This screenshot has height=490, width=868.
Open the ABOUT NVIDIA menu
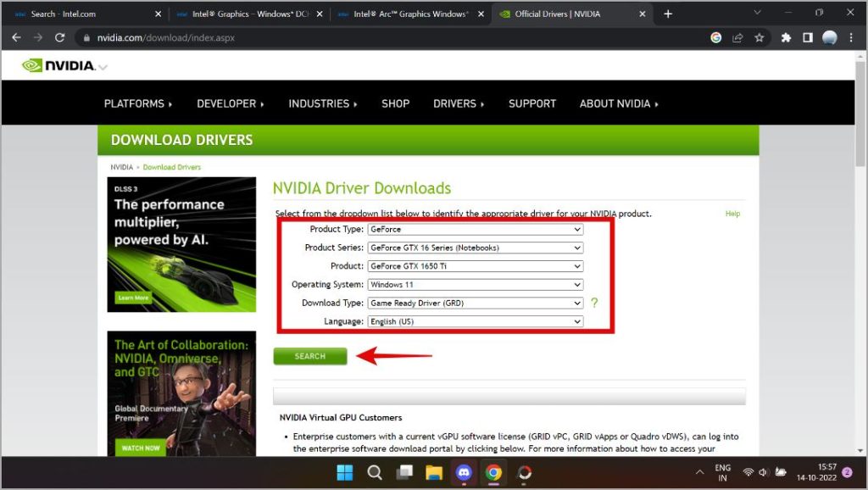pyautogui.click(x=619, y=103)
